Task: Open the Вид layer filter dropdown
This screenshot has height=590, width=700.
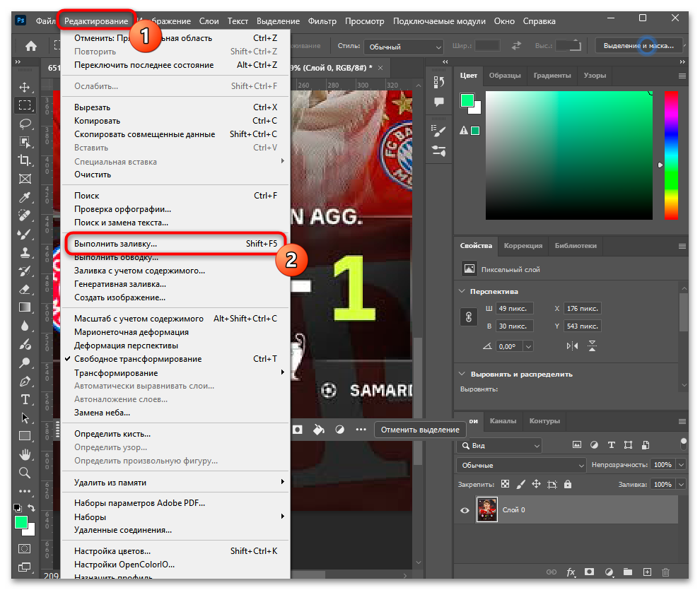Action: coord(499,446)
